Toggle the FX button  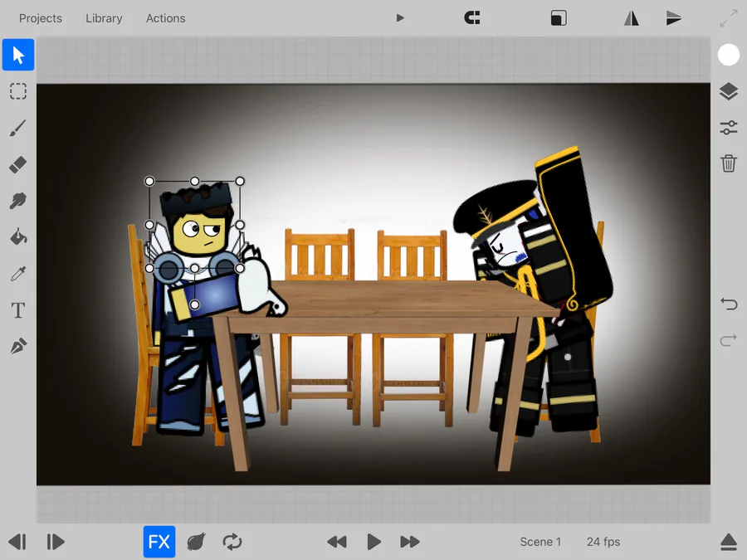(159, 542)
